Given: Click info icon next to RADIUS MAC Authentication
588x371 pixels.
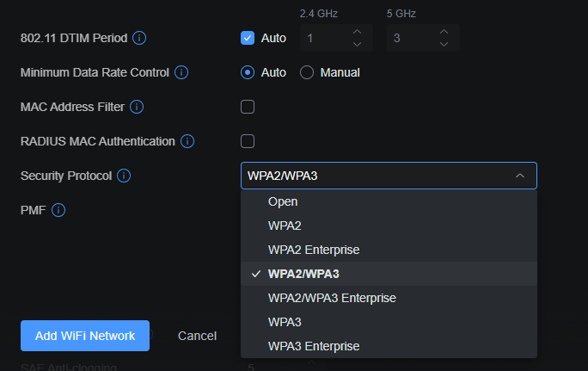Looking at the screenshot, I should tap(187, 141).
